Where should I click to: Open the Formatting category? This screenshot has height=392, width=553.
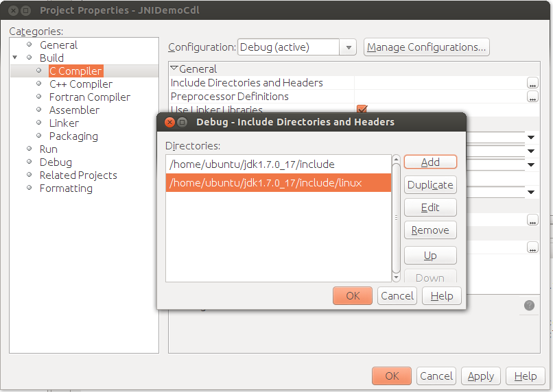coord(66,188)
